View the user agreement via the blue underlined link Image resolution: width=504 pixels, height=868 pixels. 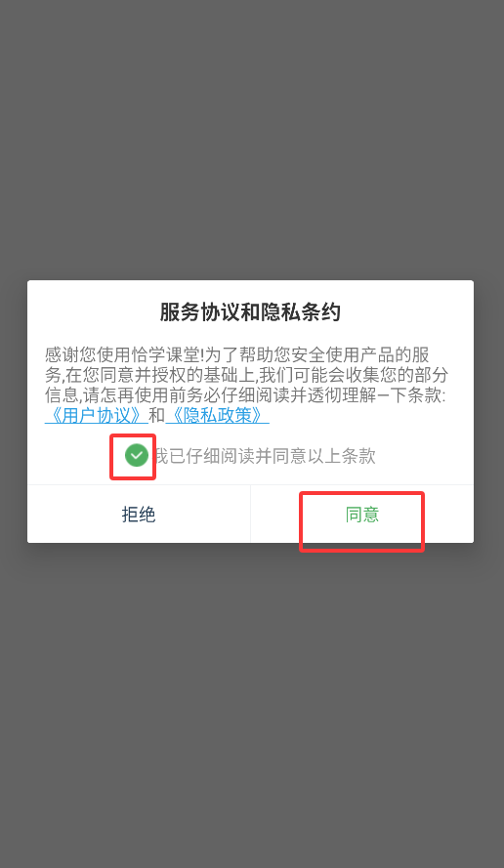point(96,415)
